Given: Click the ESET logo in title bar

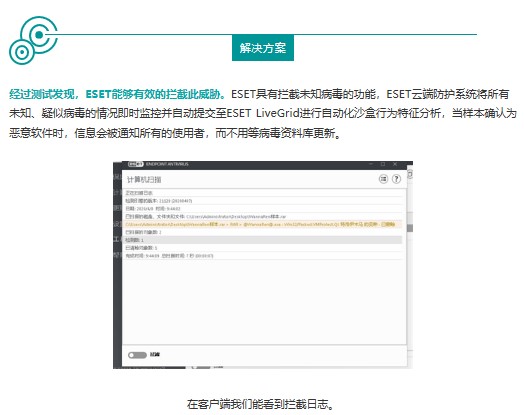Looking at the screenshot, I should tap(136, 164).
